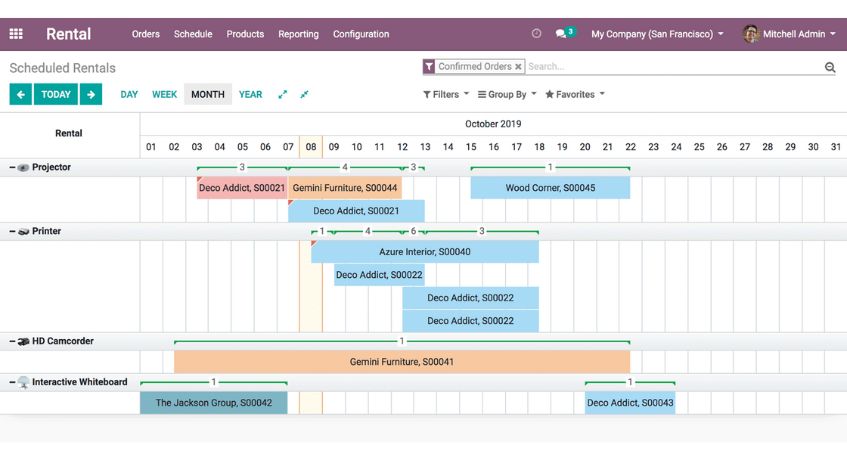Open the Group By dropdown
Image resolution: width=847 pixels, height=460 pixels.
point(507,95)
